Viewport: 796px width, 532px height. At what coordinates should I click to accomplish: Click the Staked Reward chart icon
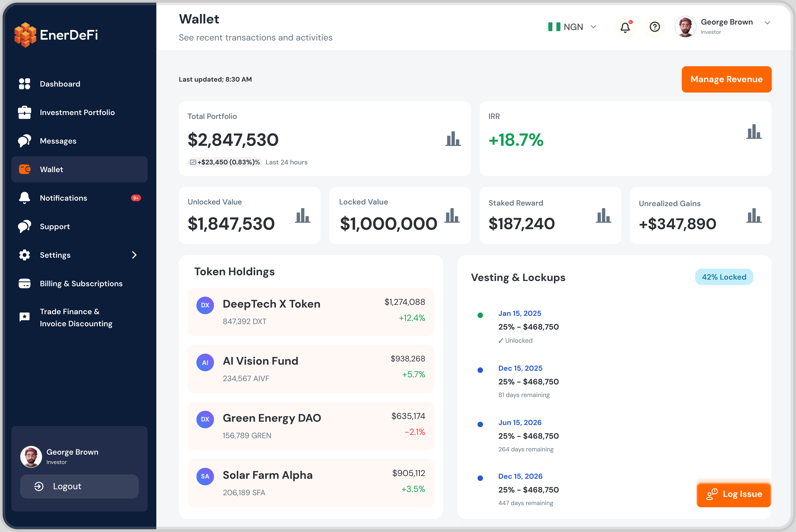(603, 216)
